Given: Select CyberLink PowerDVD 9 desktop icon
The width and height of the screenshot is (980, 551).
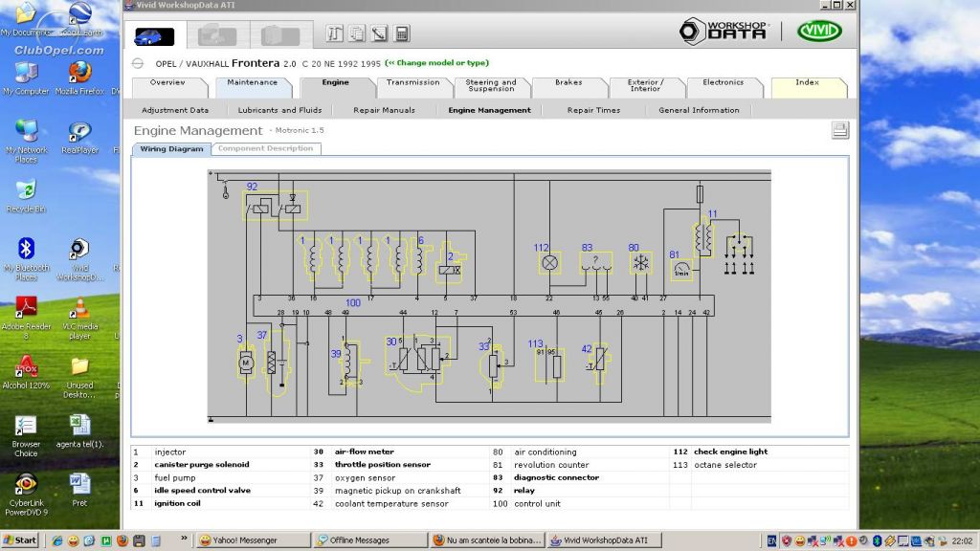Looking at the screenshot, I should [26, 495].
